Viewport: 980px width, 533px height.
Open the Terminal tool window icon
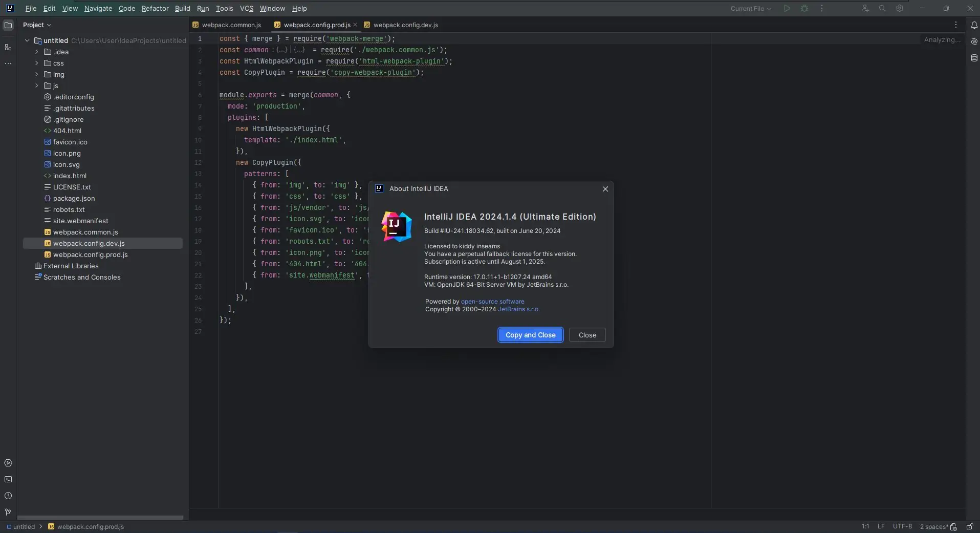tap(8, 479)
